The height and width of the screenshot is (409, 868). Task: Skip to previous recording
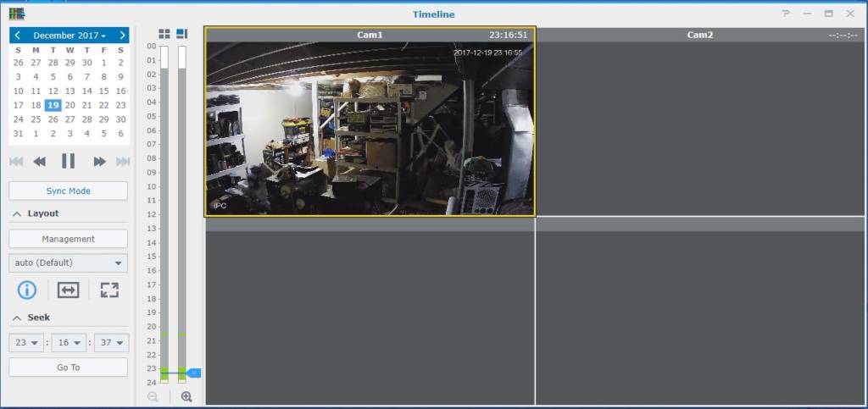16,162
